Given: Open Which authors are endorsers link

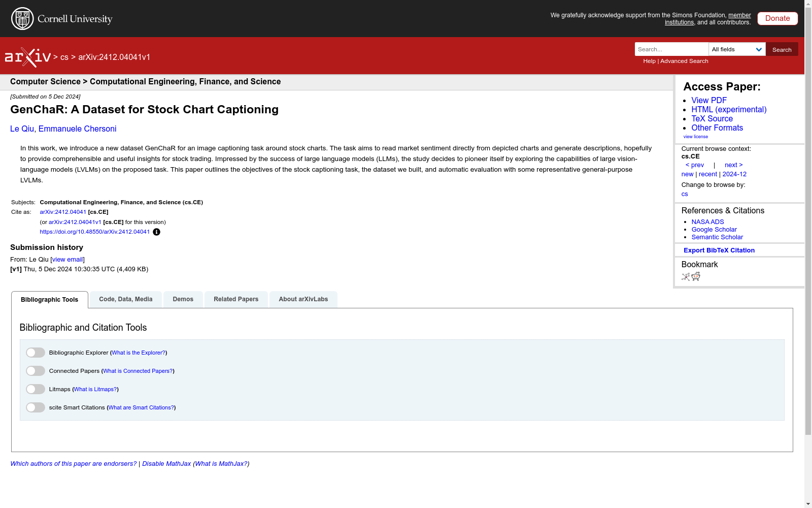Looking at the screenshot, I should pyautogui.click(x=74, y=464).
